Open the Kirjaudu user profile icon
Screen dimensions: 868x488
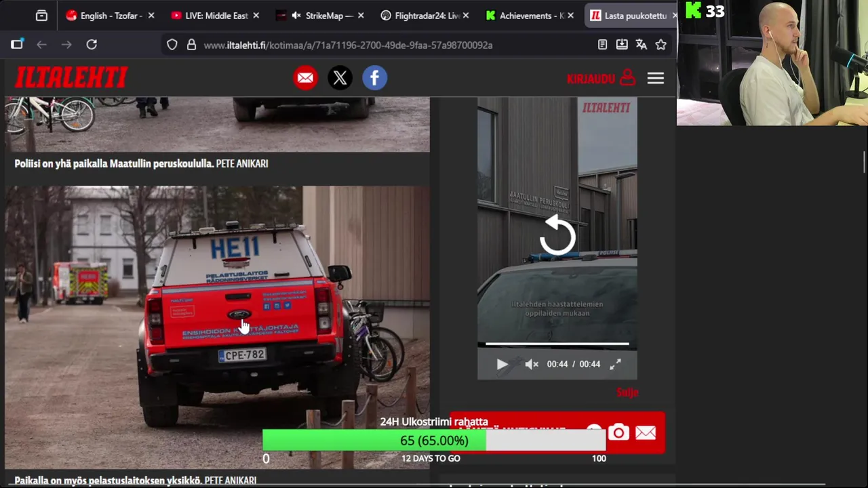(628, 78)
